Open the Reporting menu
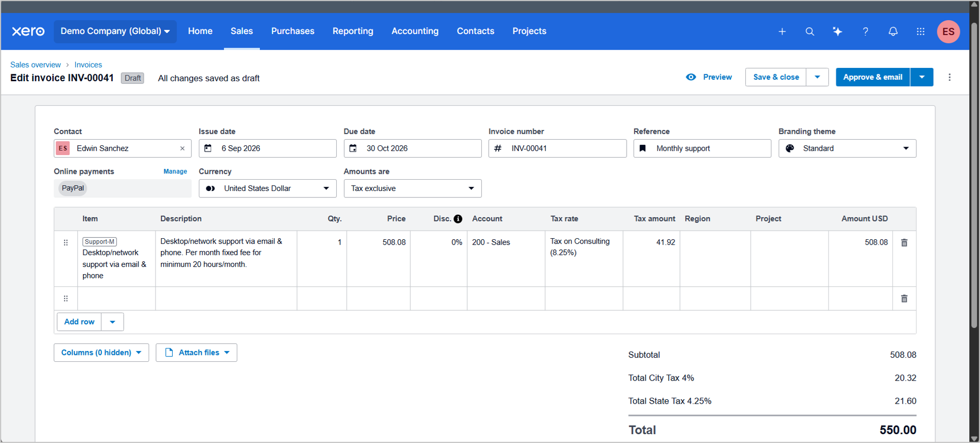 coord(353,31)
